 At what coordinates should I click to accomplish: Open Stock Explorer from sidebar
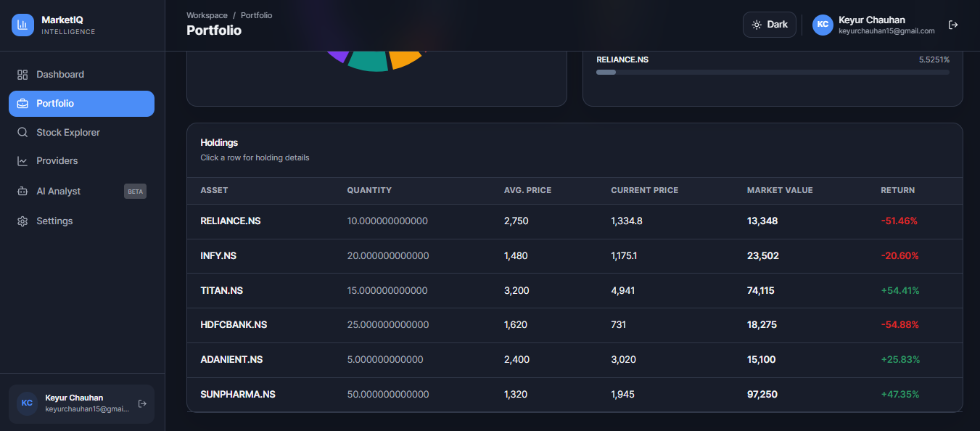tap(81, 133)
